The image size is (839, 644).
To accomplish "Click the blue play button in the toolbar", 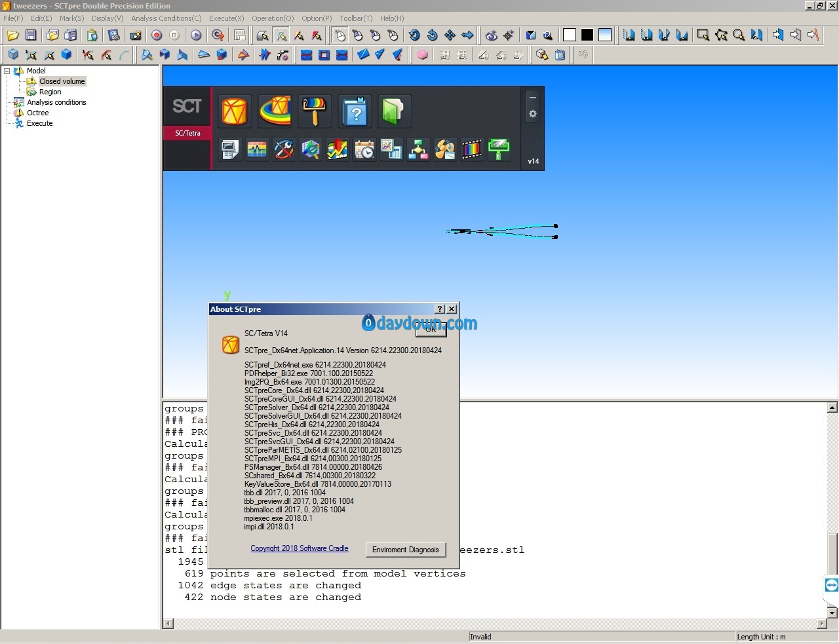I will point(196,35).
